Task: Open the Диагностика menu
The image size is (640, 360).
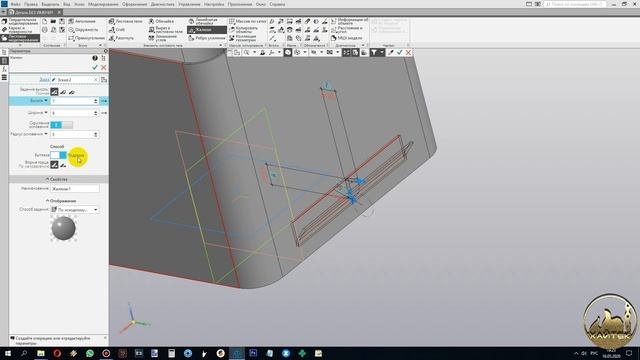Action: point(162,4)
